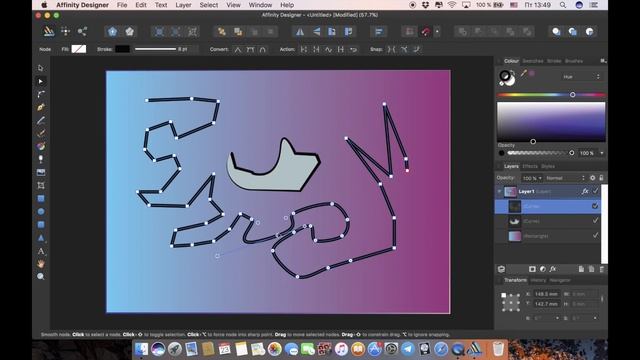The image size is (640, 360).
Task: Click the X position input field
Action: [546, 294]
